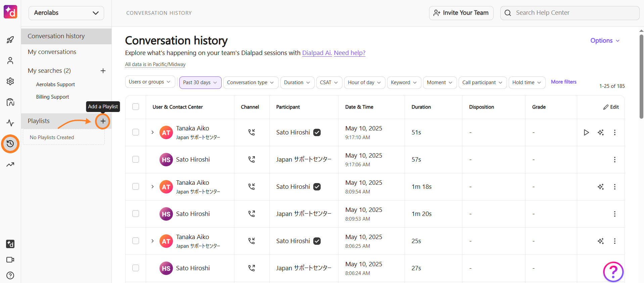Open the Keyword filter dropdown

point(404,82)
